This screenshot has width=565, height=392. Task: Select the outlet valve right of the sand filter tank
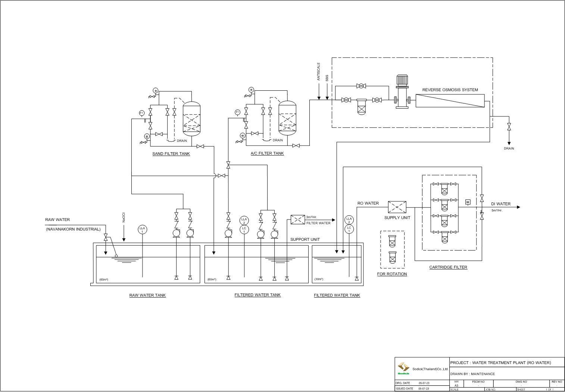pos(200,146)
